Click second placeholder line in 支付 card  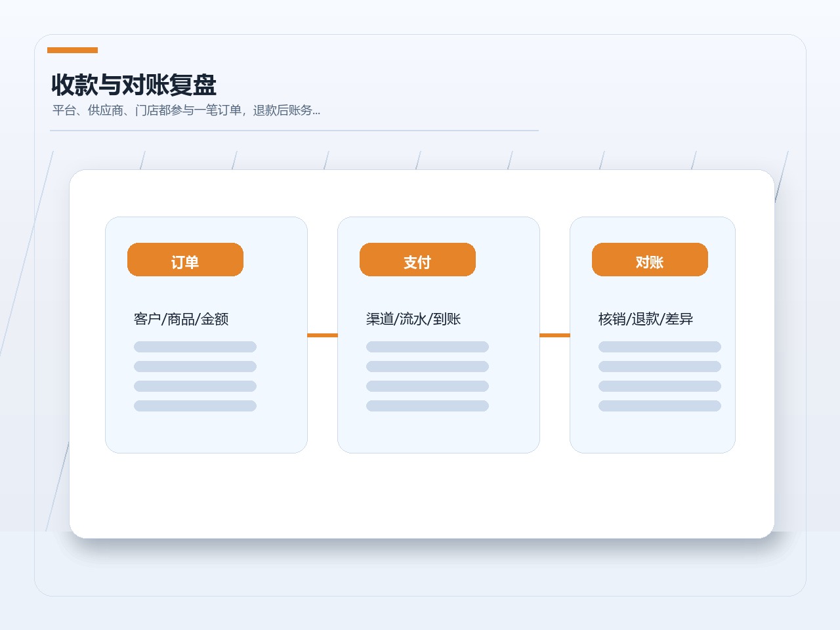pos(427,366)
